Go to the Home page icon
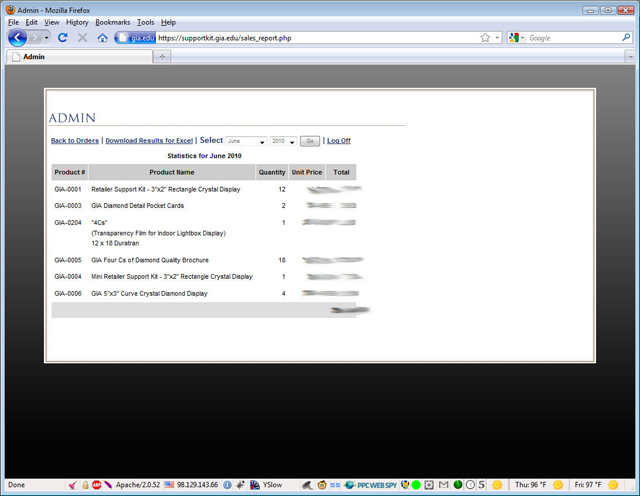640x496 pixels. tap(102, 38)
